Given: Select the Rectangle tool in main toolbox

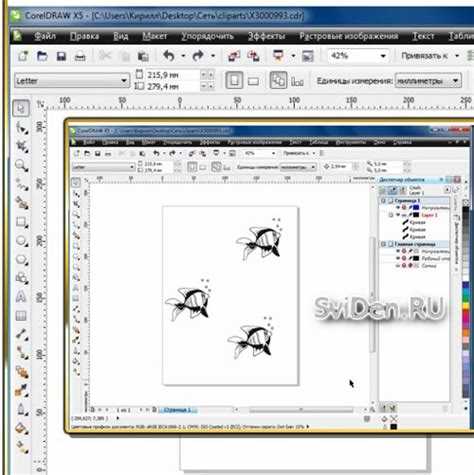Looking at the screenshot, I should coord(22,222).
